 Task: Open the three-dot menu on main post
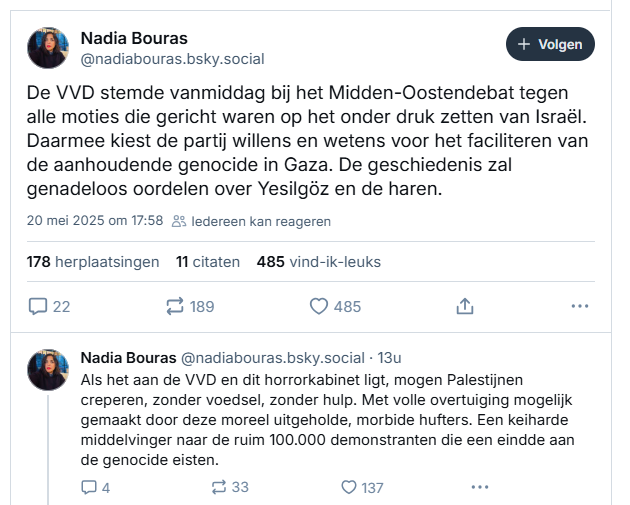[580, 306]
